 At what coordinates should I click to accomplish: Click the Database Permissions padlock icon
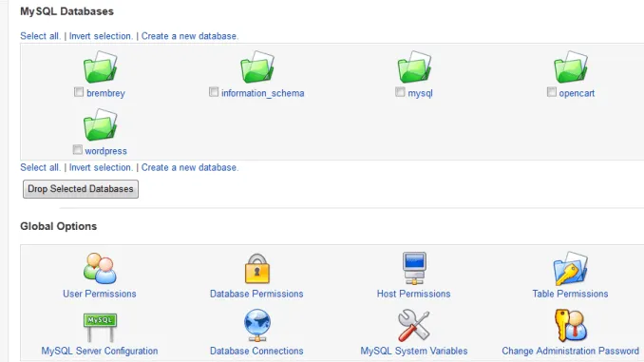257,269
